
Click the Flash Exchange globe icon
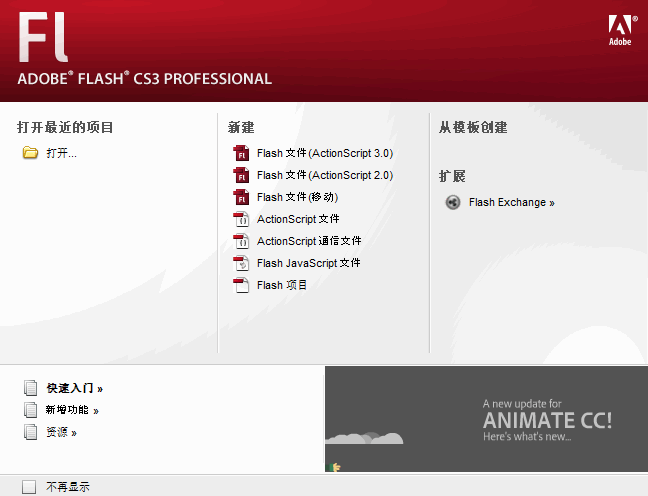click(453, 203)
